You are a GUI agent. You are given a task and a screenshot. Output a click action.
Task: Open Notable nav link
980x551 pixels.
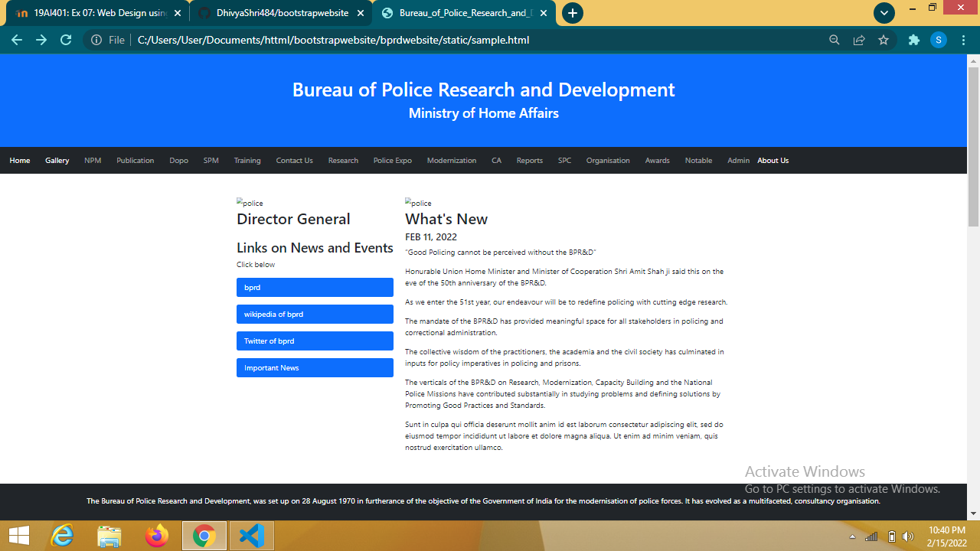[x=699, y=161]
